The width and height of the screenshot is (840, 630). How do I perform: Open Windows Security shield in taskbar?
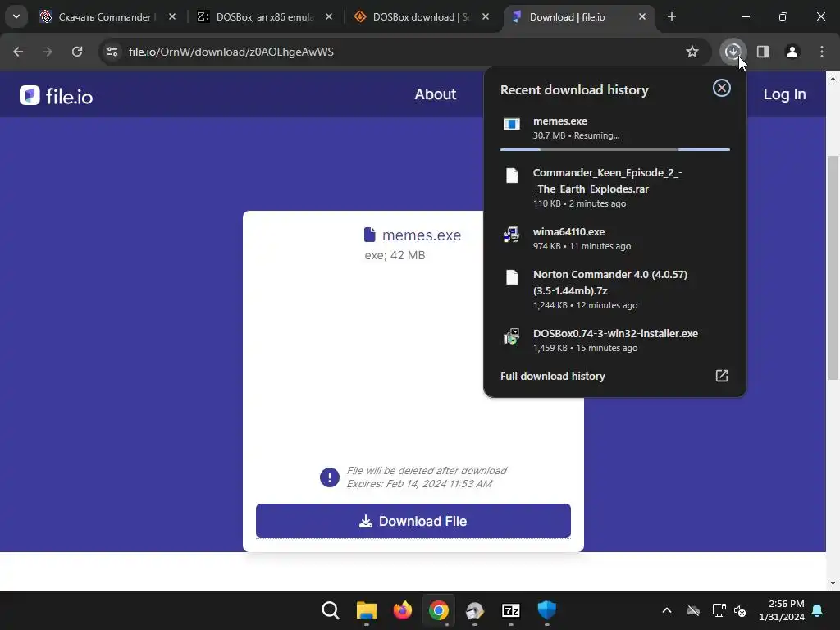pos(546,610)
